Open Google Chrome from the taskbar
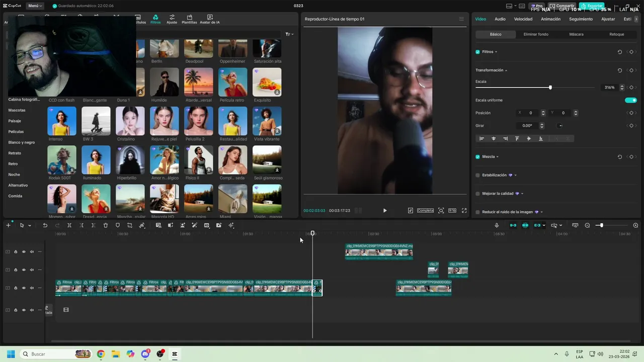The height and width of the screenshot is (362, 644). pos(101,354)
